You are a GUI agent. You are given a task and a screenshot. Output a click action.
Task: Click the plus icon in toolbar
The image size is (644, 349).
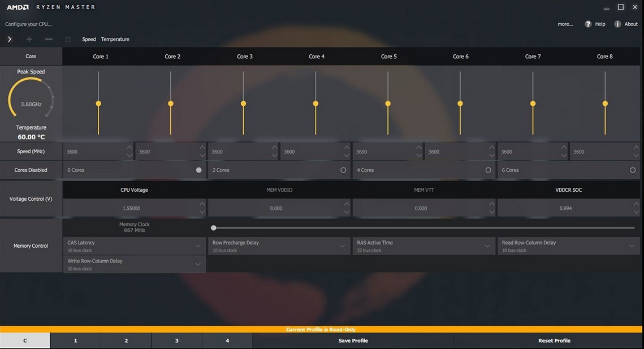[x=29, y=39]
